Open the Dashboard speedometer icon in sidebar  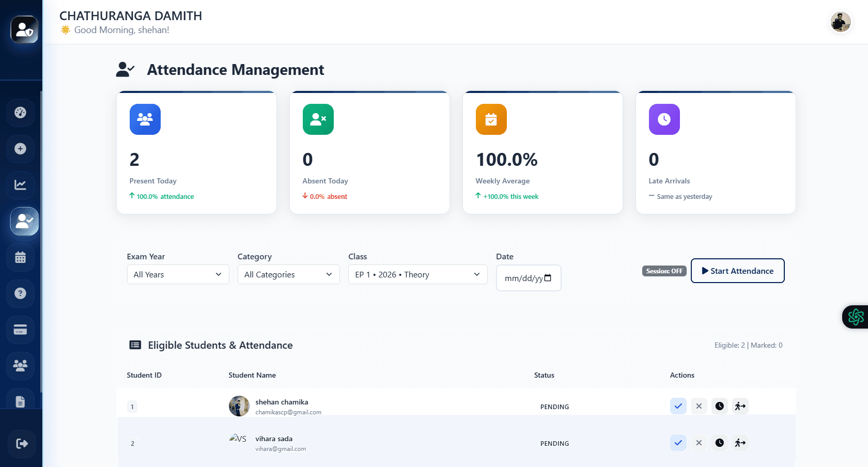[x=20, y=113]
